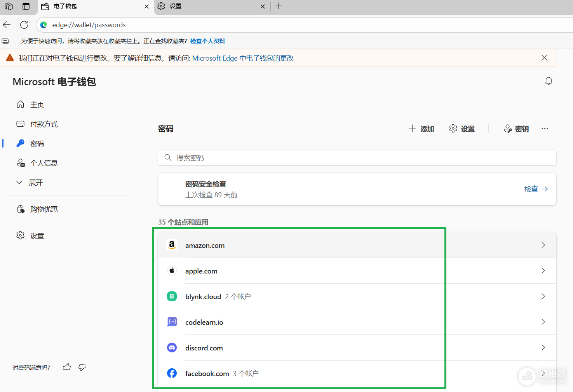Select blynk.cloud 2 个帐户 text
Image resolution: width=573 pixels, height=392 pixels.
(218, 296)
